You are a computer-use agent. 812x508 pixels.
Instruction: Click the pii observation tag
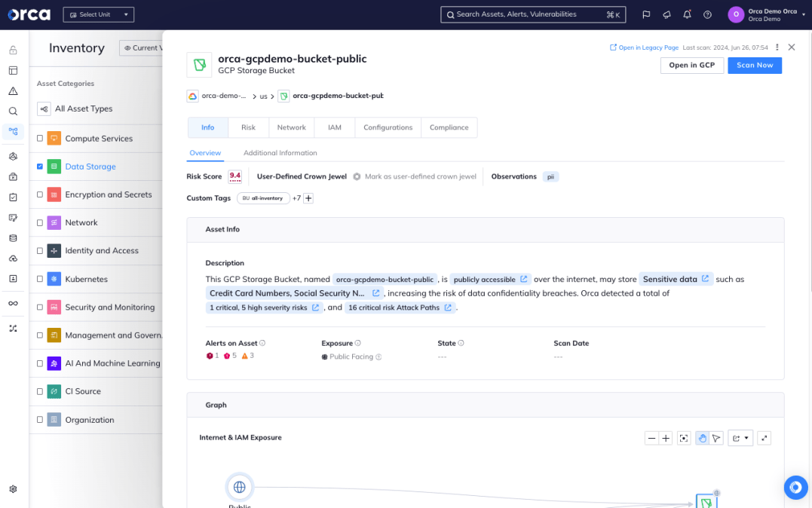[x=550, y=176]
